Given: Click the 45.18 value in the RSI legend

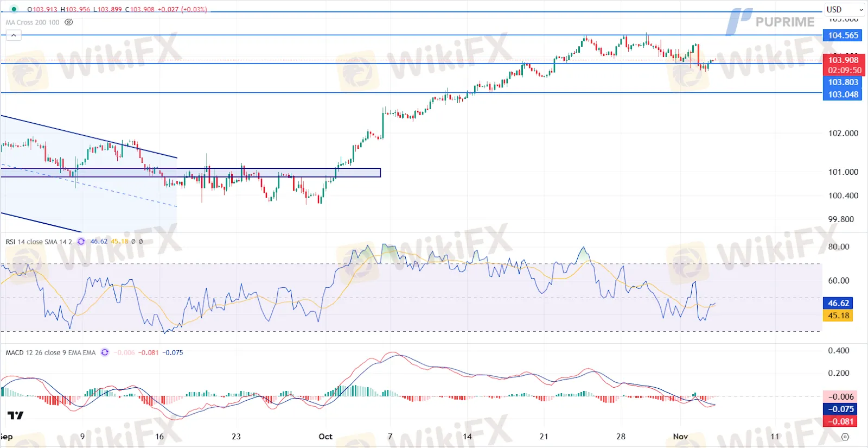Looking at the screenshot, I should coord(119,242).
